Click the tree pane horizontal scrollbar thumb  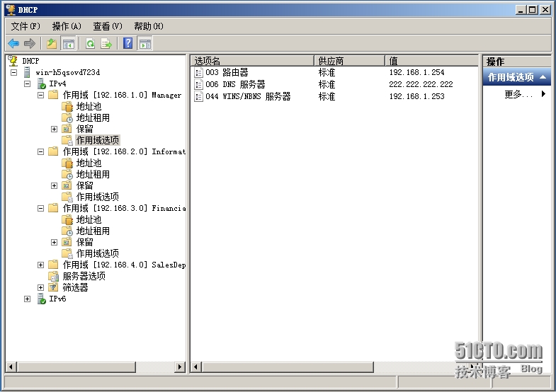76,367
